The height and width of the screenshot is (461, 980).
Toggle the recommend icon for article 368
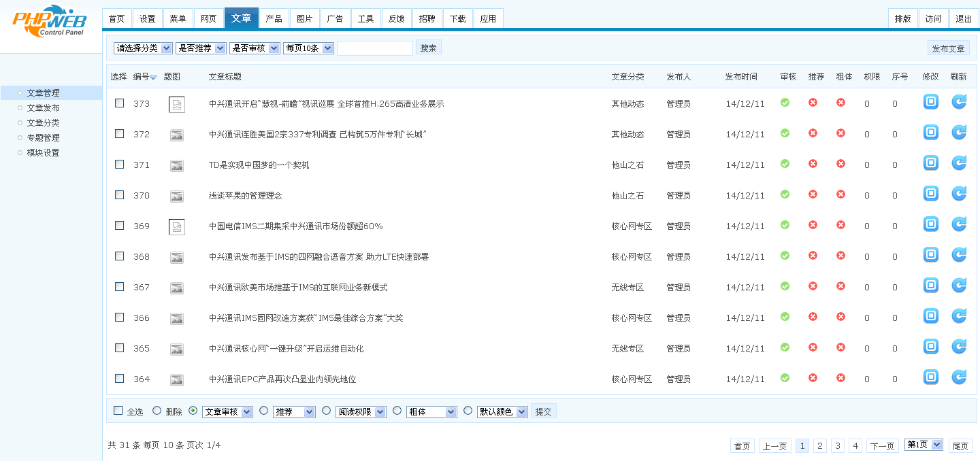click(x=813, y=256)
